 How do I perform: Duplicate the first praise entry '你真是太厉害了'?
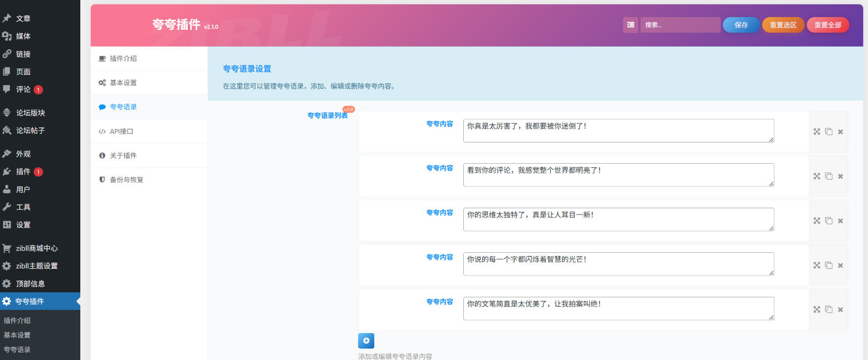point(829,132)
